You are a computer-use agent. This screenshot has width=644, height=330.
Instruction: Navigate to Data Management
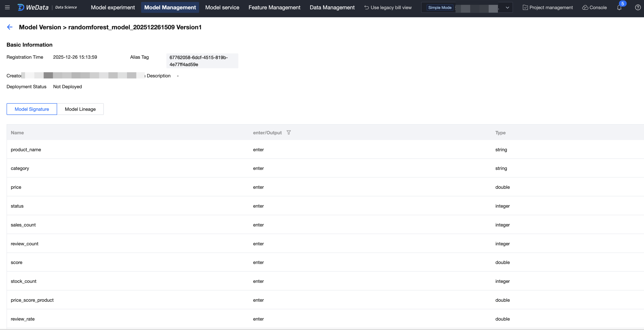332,7
